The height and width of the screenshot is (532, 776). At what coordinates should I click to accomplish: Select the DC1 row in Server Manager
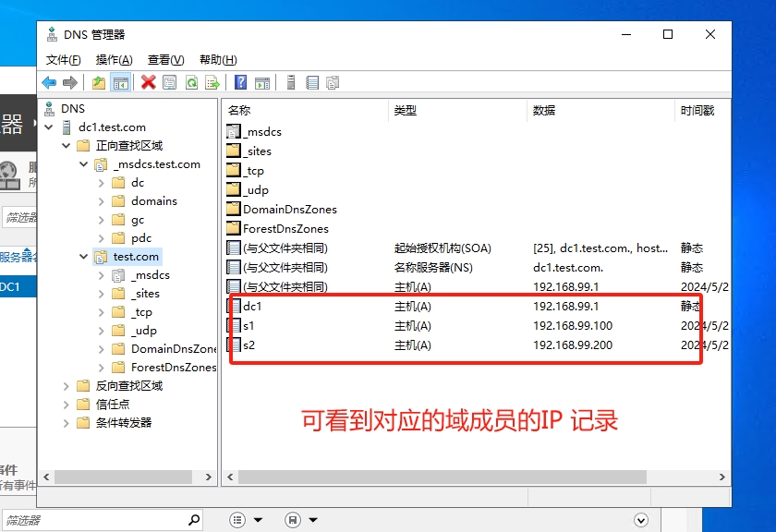(18, 287)
